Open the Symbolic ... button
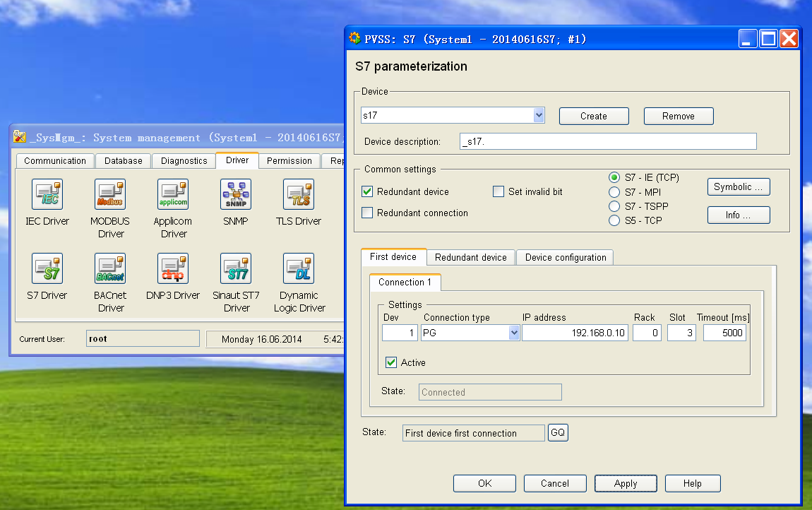Screen dimensions: 812x510 point(739,186)
